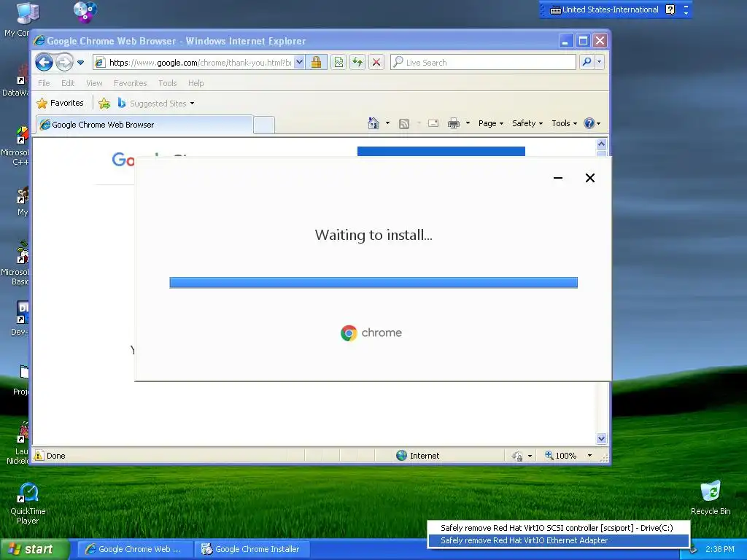Click the security lock icon
This screenshot has width=747, height=560.
316,63
